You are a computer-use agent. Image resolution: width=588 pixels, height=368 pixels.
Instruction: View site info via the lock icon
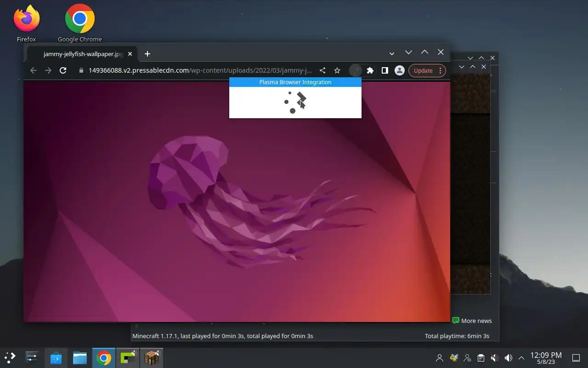pos(81,70)
